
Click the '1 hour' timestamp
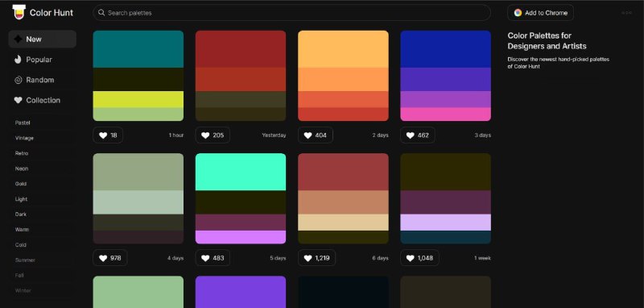(x=176, y=135)
